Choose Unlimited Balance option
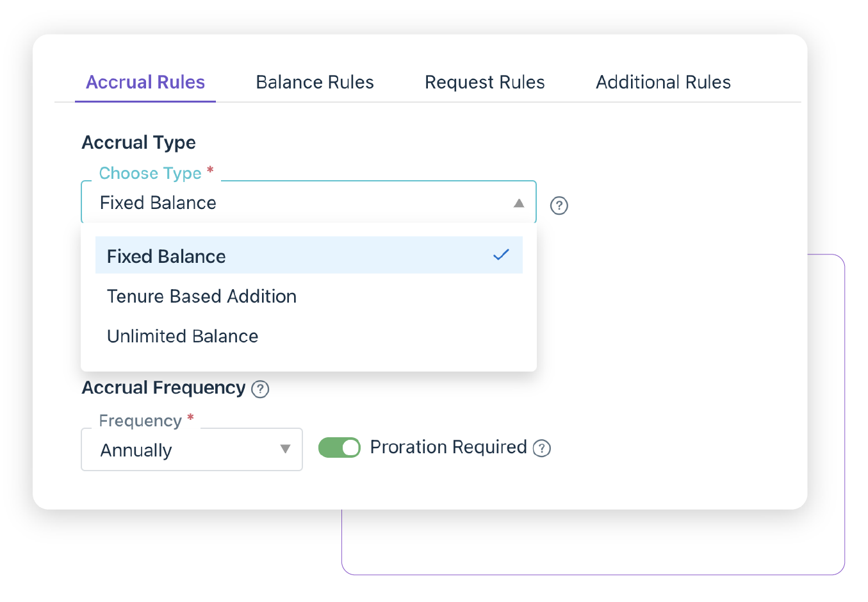Image resolution: width=868 pixels, height=602 pixels. [183, 336]
